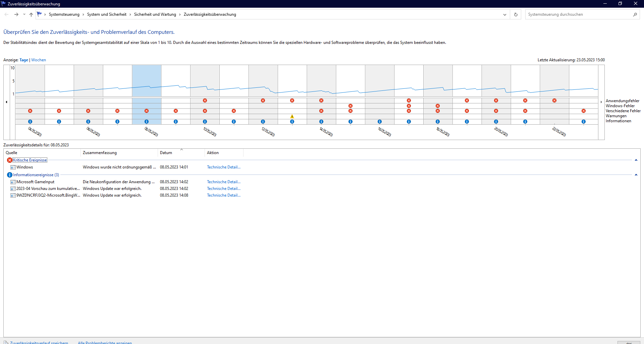Screen dimensions: 644x344
Task: Go up one level in navigation
Action: tap(31, 14)
